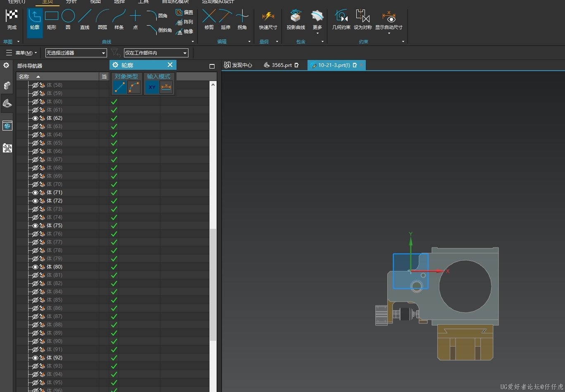This screenshot has width=565, height=392.
Task: Show hidden body 体 (66) via its eye icon
Action: coord(35,151)
